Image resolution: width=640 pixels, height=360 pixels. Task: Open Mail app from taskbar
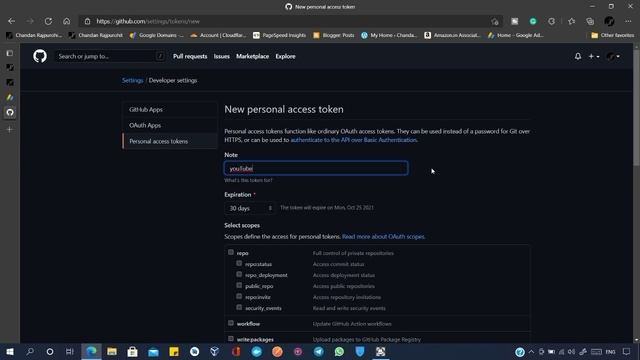pos(153,351)
